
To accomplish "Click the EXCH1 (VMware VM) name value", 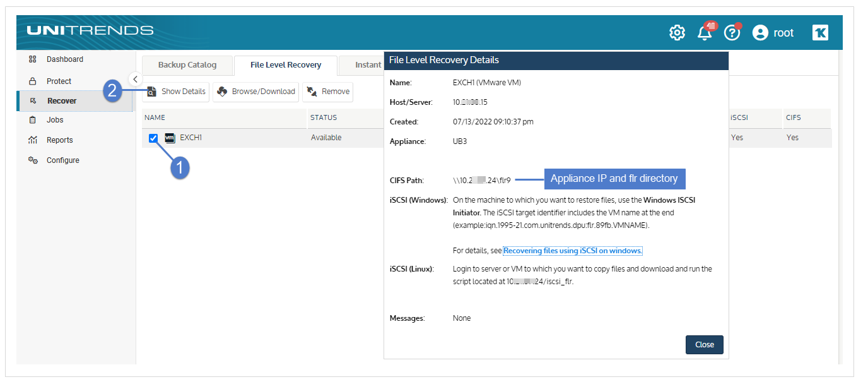I will pos(487,83).
